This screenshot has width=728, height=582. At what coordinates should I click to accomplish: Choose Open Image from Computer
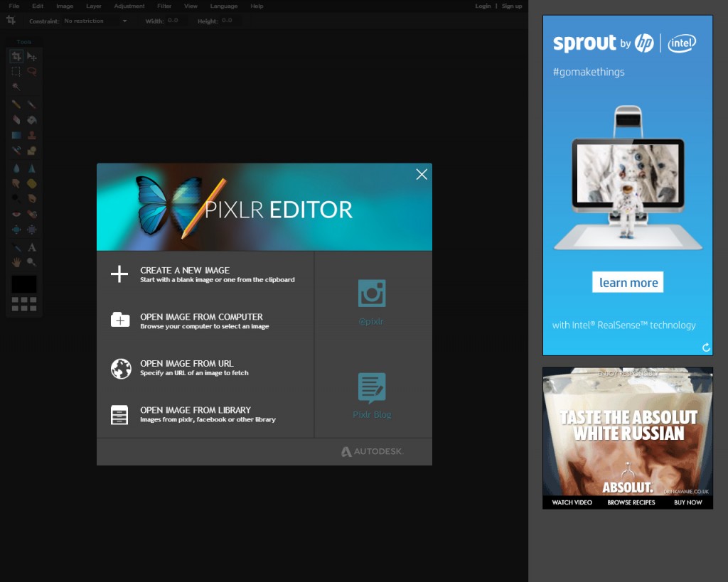pos(205,320)
